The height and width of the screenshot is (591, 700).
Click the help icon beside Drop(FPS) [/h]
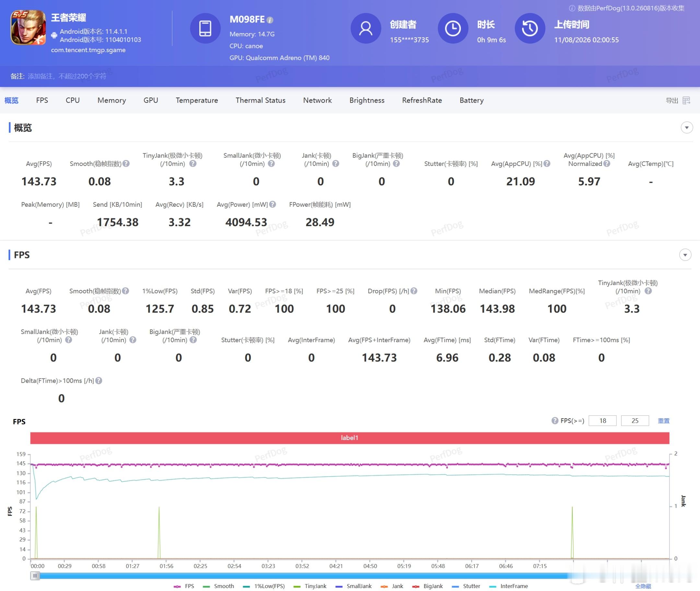pos(414,291)
